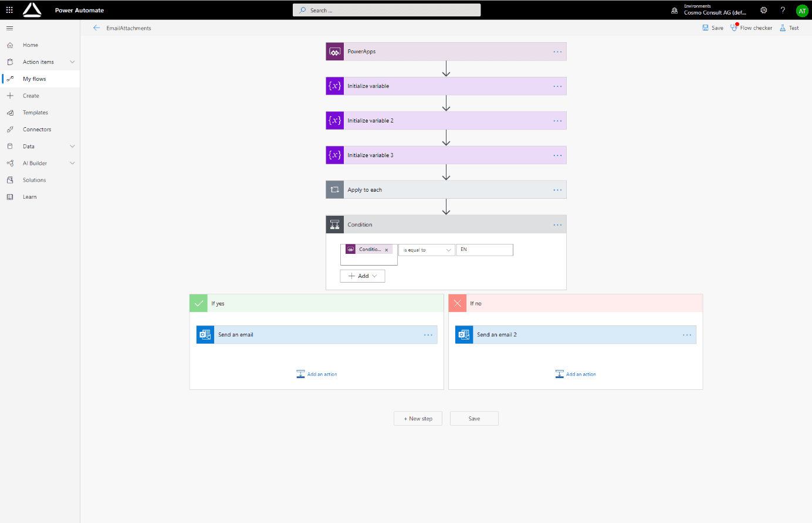This screenshot has height=523, width=812.
Task: Open the Flow checker
Action: pos(752,28)
